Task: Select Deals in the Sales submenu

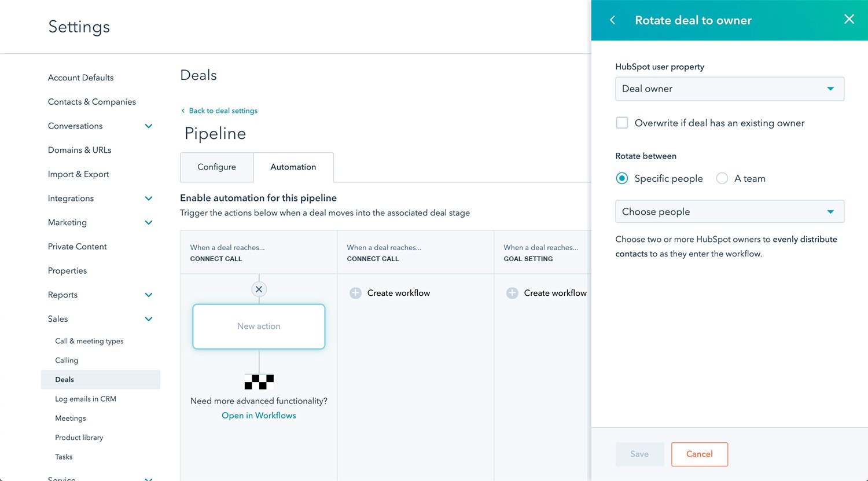Action: click(101, 380)
